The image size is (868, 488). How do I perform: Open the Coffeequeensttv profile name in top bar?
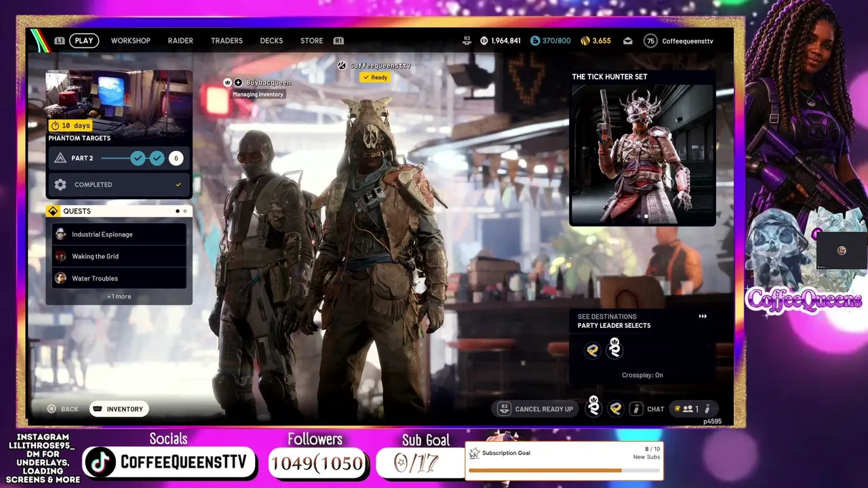(688, 41)
